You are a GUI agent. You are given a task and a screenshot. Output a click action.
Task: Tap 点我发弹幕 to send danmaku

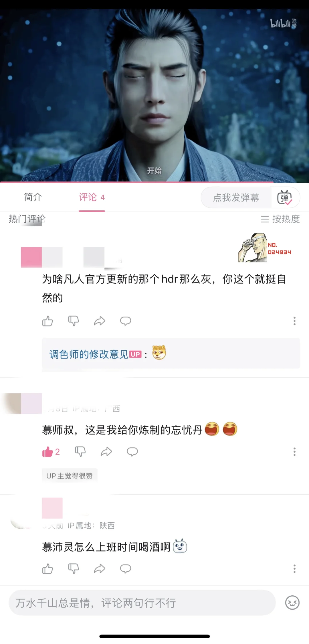(236, 197)
